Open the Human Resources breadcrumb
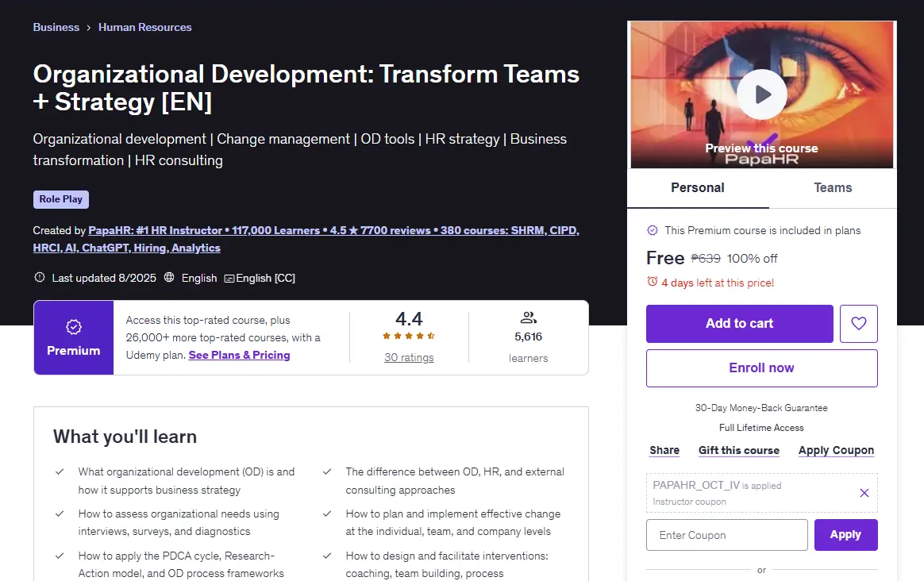The width and height of the screenshot is (924, 581). pyautogui.click(x=145, y=27)
